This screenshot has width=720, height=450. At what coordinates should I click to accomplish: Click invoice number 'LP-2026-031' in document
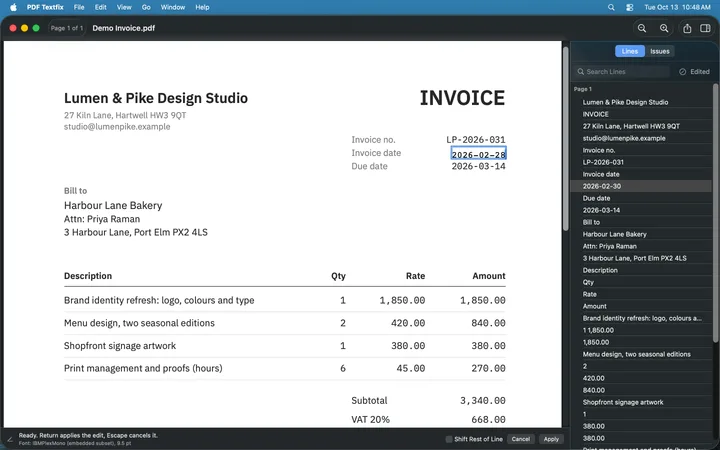click(476, 140)
